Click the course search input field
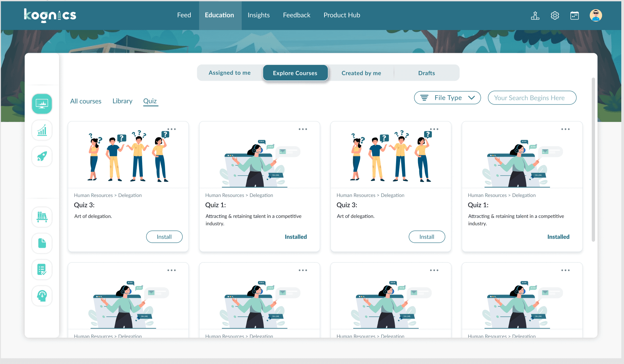Image resolution: width=624 pixels, height=364 pixels. [532, 98]
